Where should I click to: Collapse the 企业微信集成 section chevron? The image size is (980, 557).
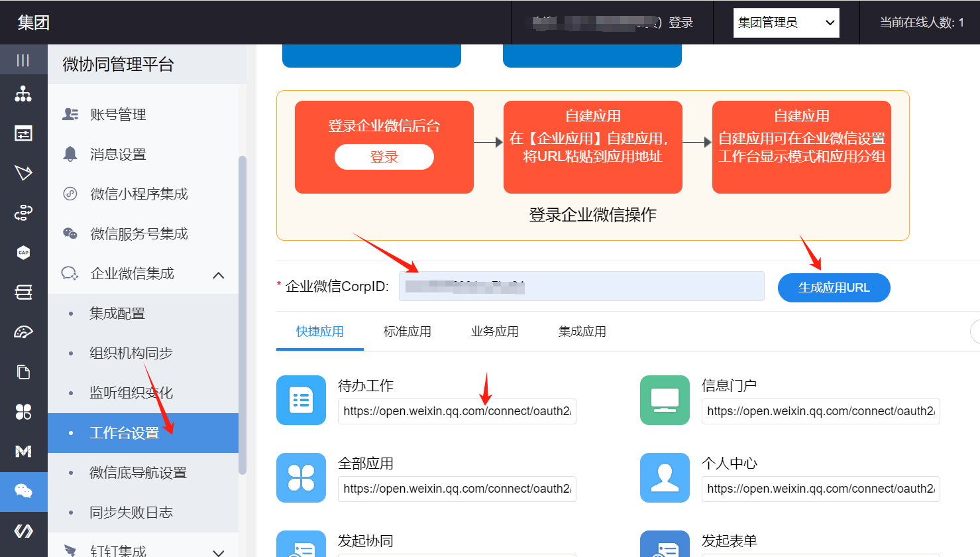(219, 275)
